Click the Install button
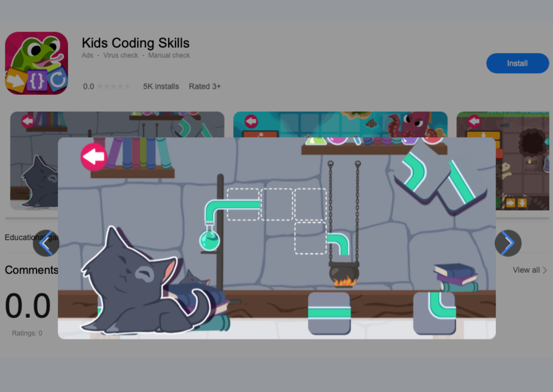 517,63
